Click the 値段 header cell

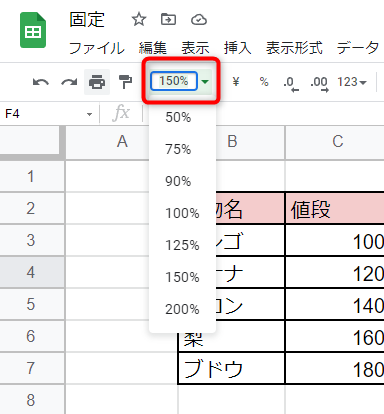click(335, 208)
